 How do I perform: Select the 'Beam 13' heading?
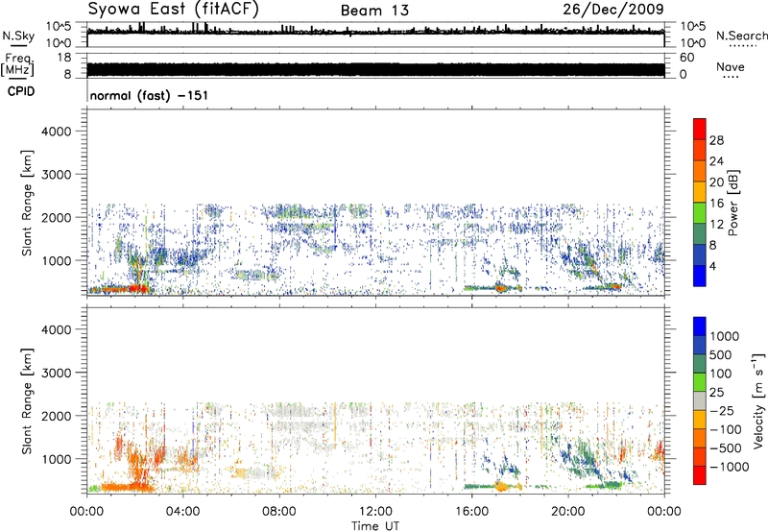[x=374, y=11]
